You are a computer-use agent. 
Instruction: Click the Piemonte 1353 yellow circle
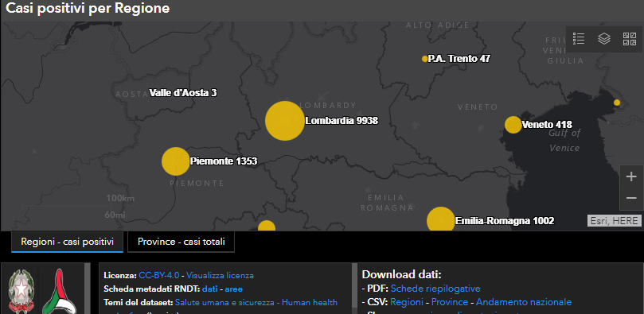[175, 161]
